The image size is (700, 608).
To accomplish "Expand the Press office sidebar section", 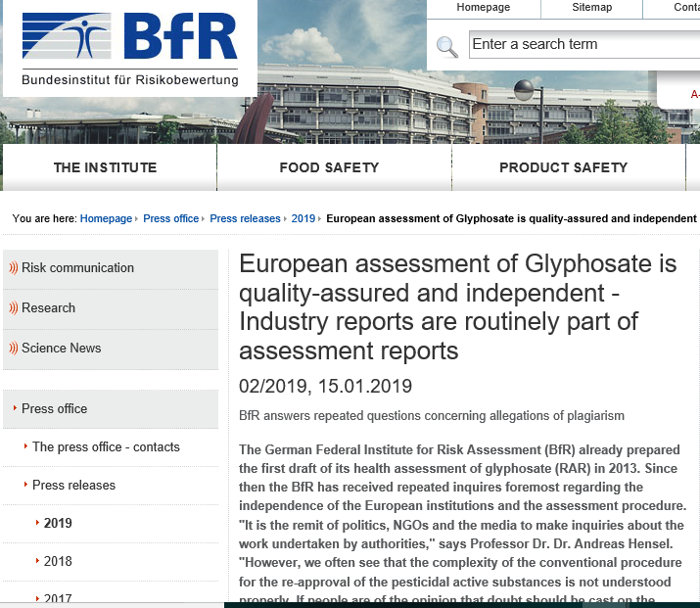I will pos(55,408).
